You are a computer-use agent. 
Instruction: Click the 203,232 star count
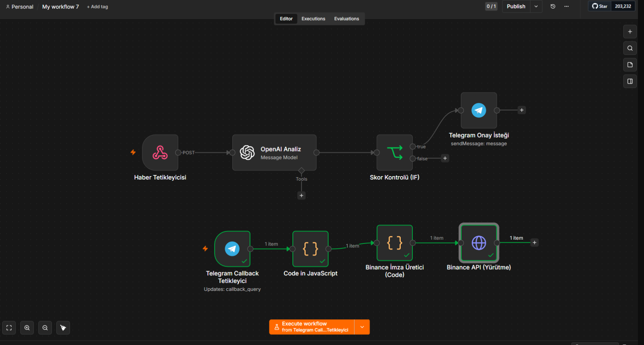tap(623, 6)
